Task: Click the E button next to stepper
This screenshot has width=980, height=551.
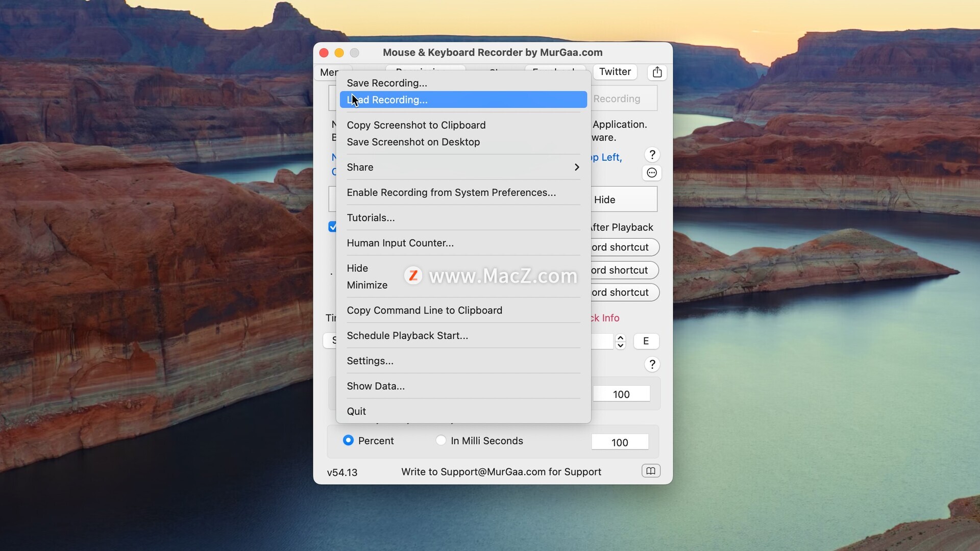Action: [646, 341]
